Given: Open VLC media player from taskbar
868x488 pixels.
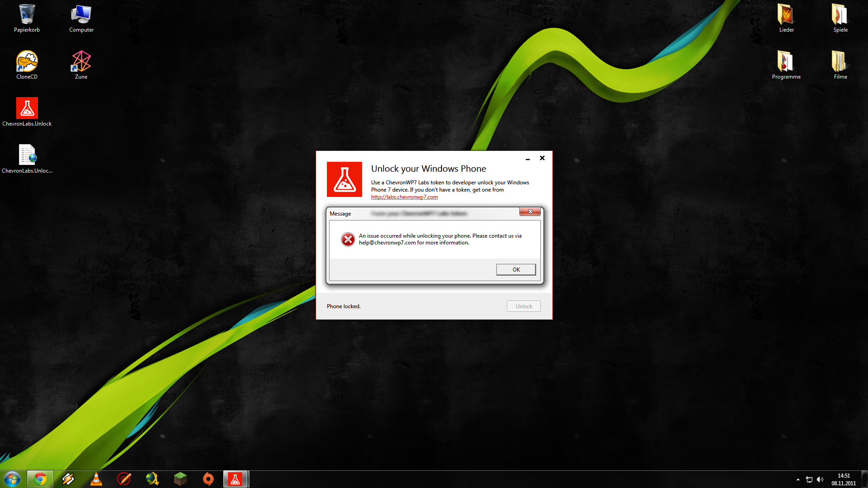Looking at the screenshot, I should point(96,479).
